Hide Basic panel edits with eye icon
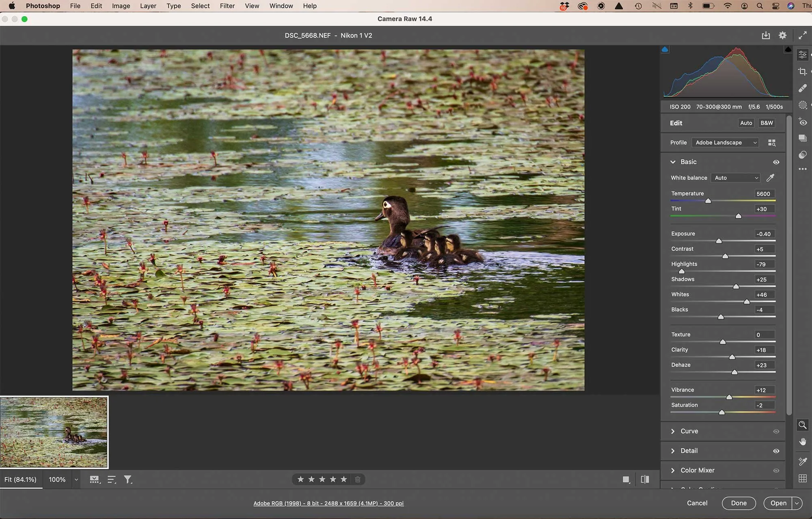 point(776,162)
